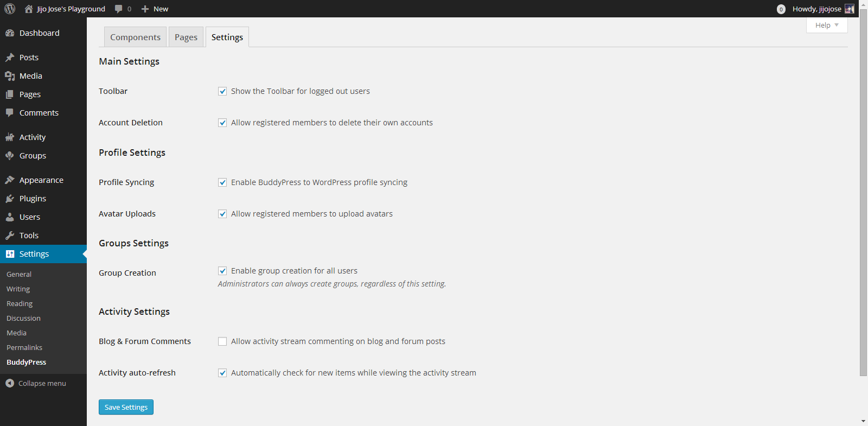This screenshot has height=426, width=868.
Task: Click the user avatar in admin bar
Action: pos(850,9)
